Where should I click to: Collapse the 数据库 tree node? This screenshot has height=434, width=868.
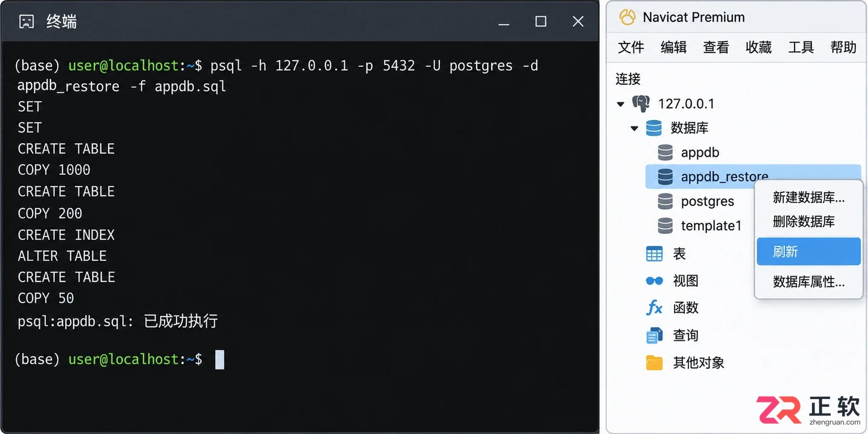click(x=634, y=128)
